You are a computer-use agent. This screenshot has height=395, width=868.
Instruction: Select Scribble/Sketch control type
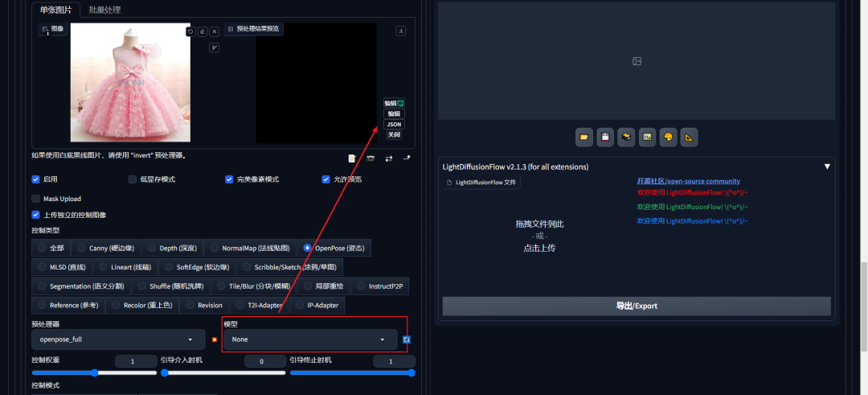pos(289,267)
